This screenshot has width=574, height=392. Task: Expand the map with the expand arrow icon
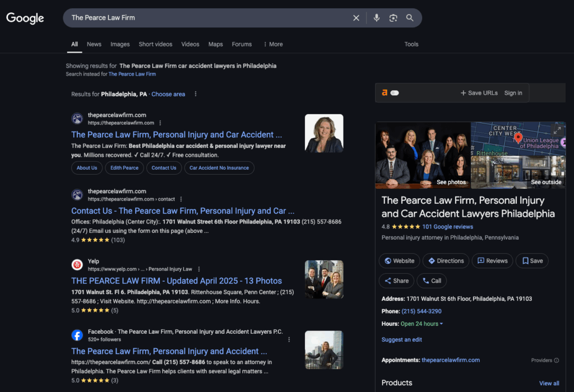[x=557, y=129]
